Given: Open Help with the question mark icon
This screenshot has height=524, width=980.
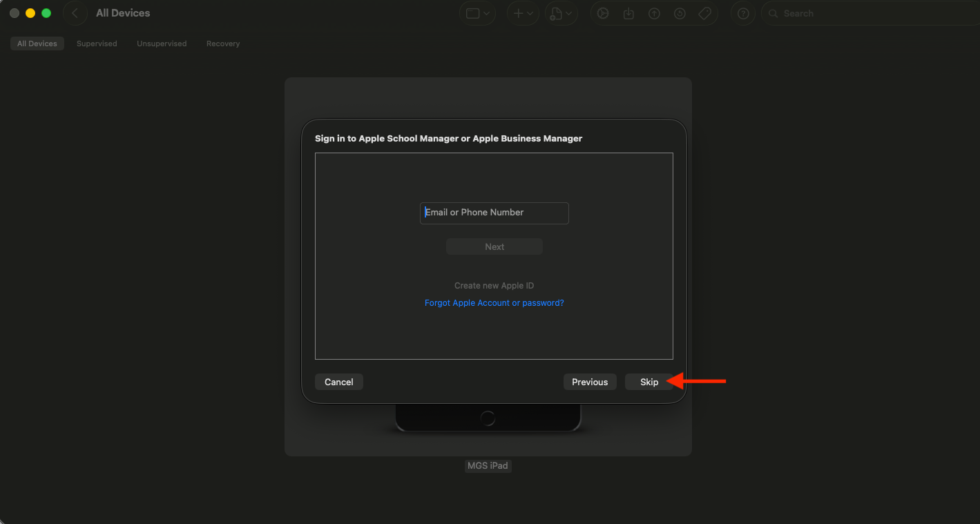Looking at the screenshot, I should click(743, 13).
